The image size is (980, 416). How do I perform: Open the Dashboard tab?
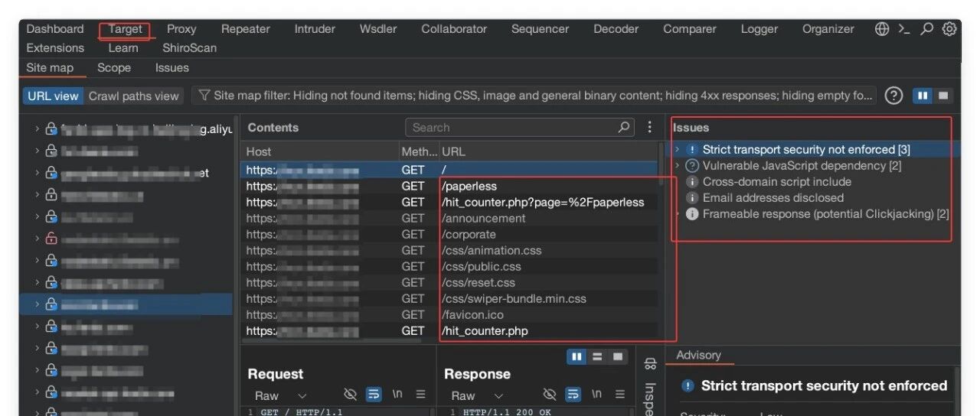[55, 29]
